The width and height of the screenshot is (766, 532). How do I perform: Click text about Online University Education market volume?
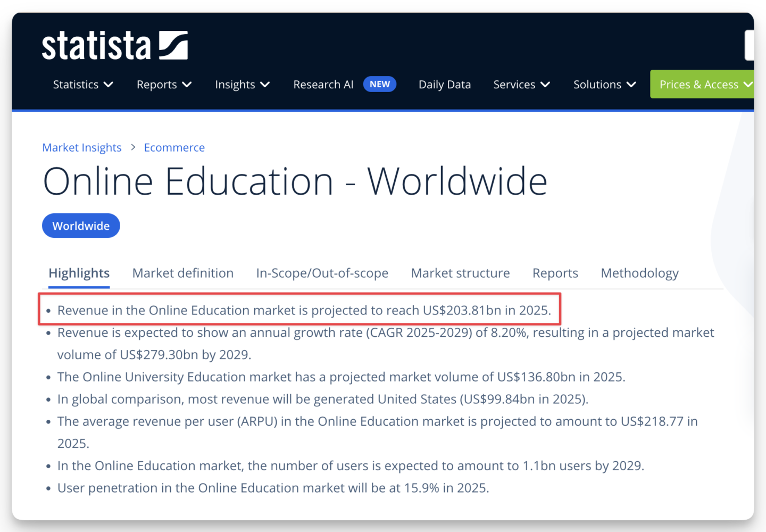342,377
